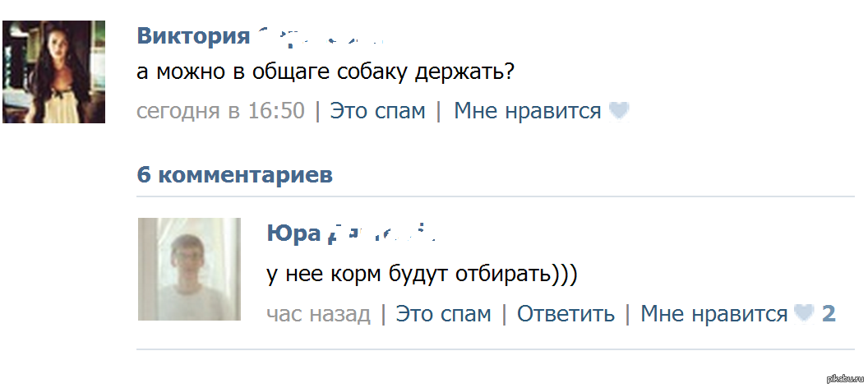Click the blurred surname after Юра
Screen dimensions: 868x388
click(x=380, y=233)
